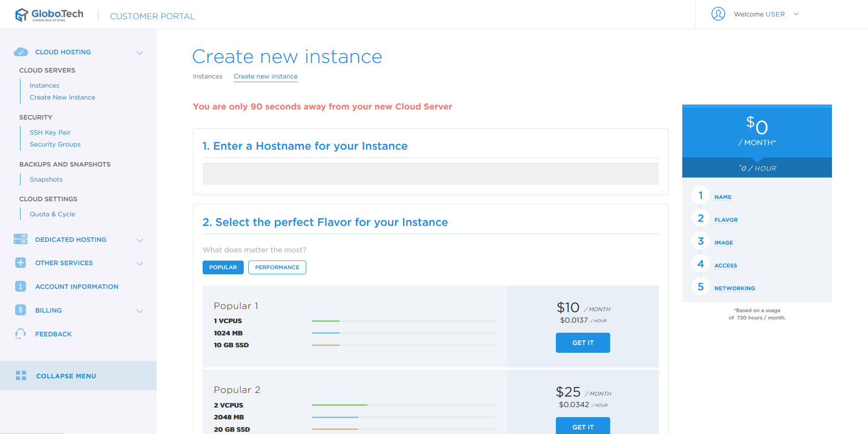Expand the Billing chevron

[140, 311]
